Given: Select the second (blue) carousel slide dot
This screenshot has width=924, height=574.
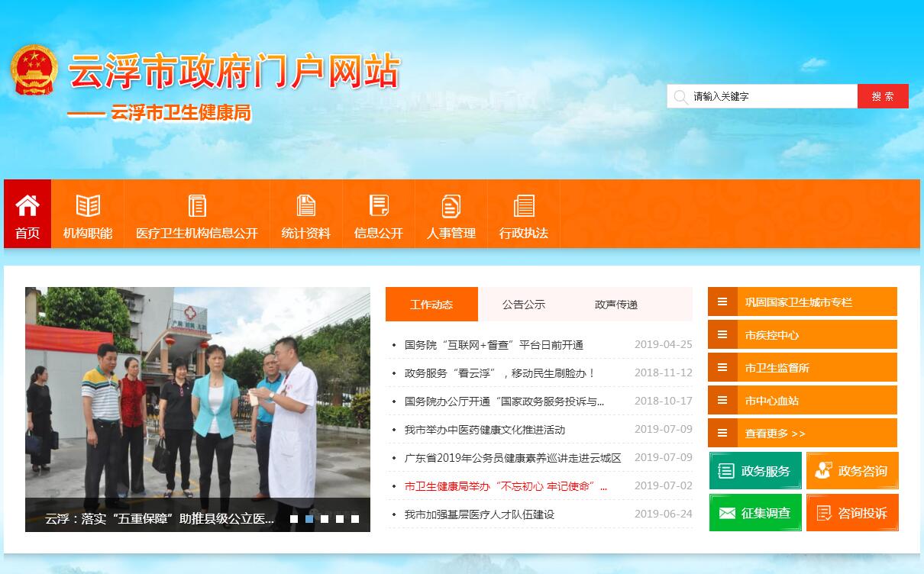Looking at the screenshot, I should click(x=309, y=519).
